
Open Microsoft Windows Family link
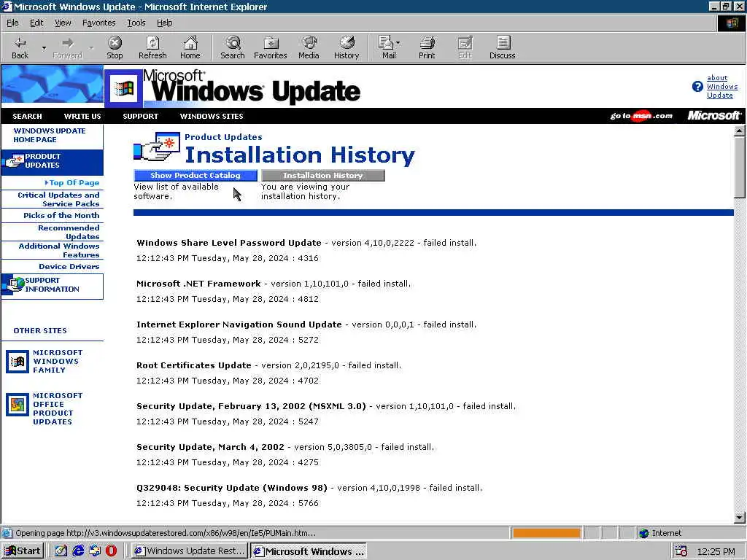(x=58, y=361)
